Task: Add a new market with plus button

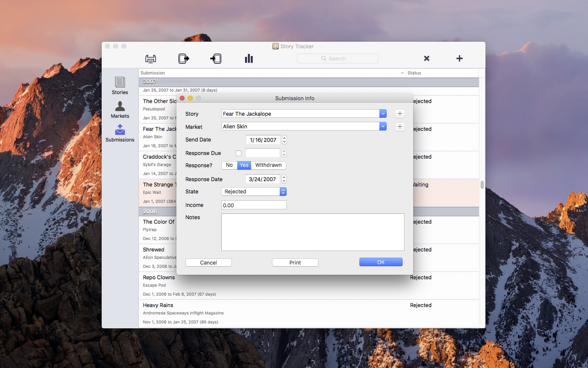Action: pos(400,127)
